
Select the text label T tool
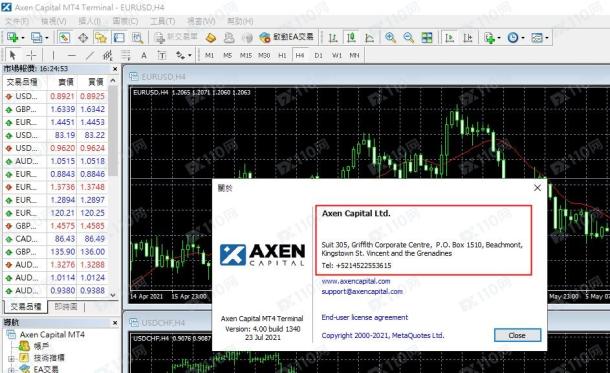[x=162, y=55]
